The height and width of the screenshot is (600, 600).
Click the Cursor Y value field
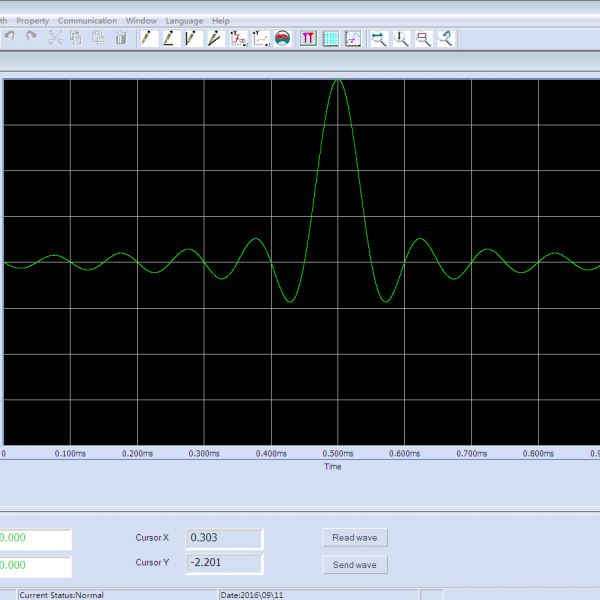[225, 563]
